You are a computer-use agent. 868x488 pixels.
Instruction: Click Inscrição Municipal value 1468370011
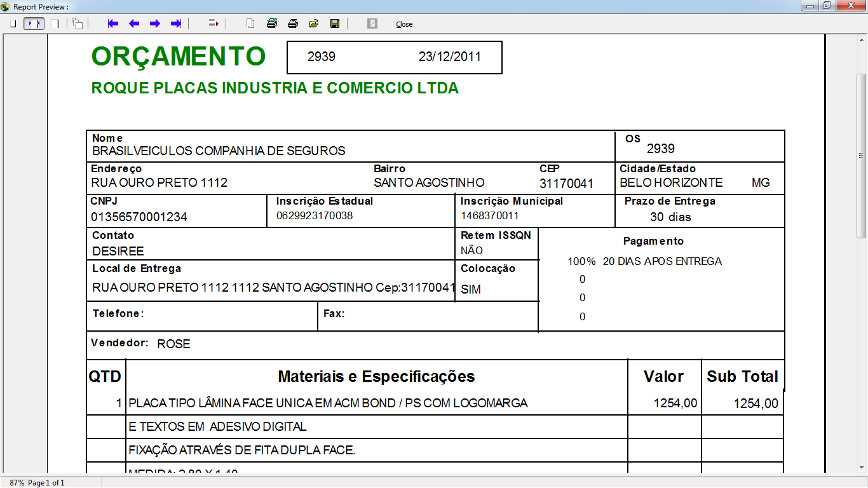[490, 215]
